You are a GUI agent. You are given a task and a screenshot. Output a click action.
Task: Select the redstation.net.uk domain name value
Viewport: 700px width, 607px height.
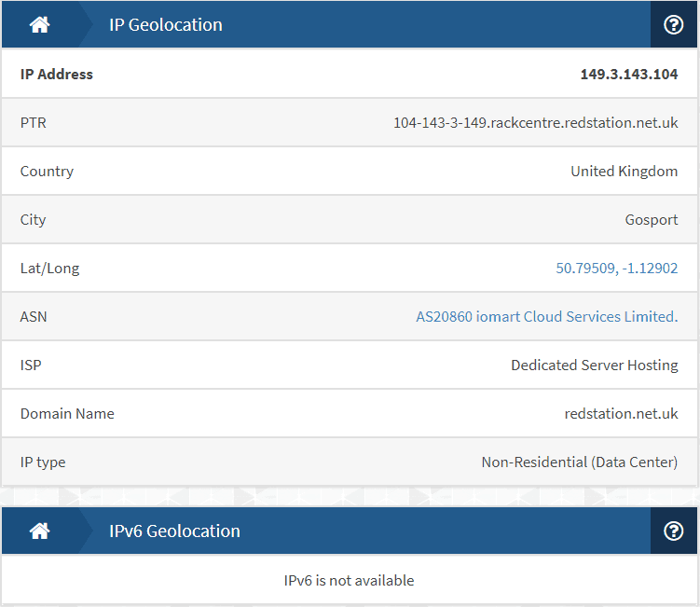coord(621,414)
